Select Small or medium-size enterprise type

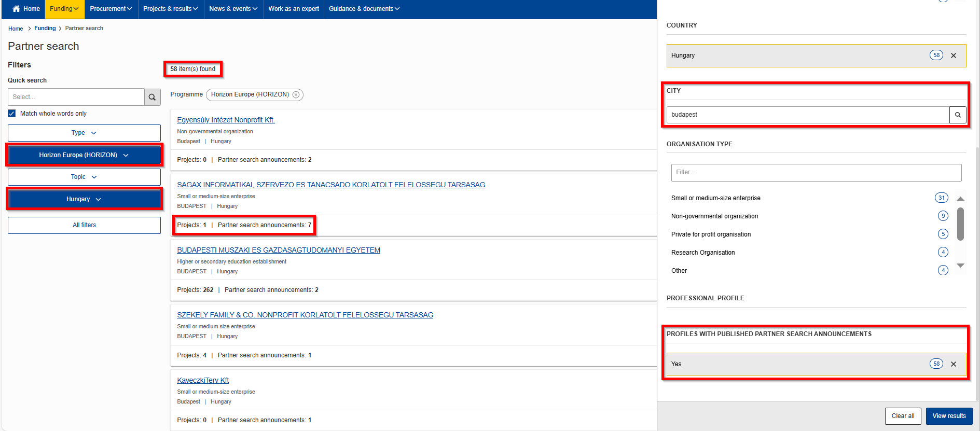point(715,198)
